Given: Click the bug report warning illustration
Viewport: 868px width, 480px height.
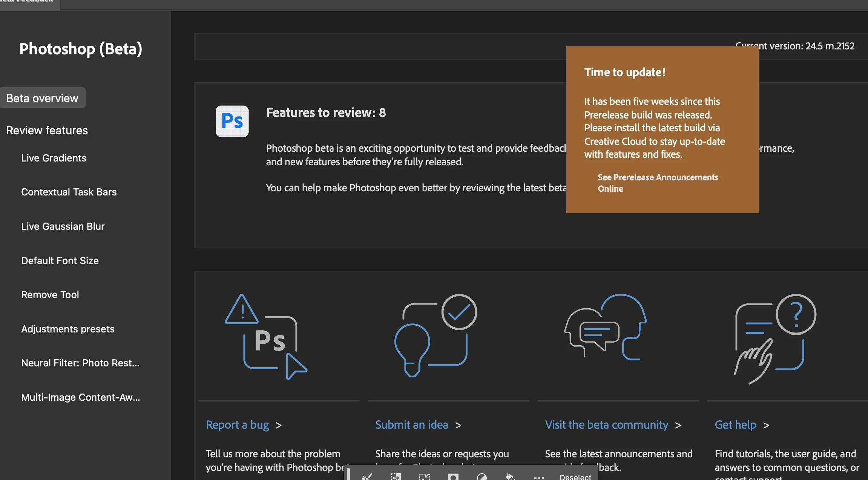Looking at the screenshot, I should pos(265,337).
